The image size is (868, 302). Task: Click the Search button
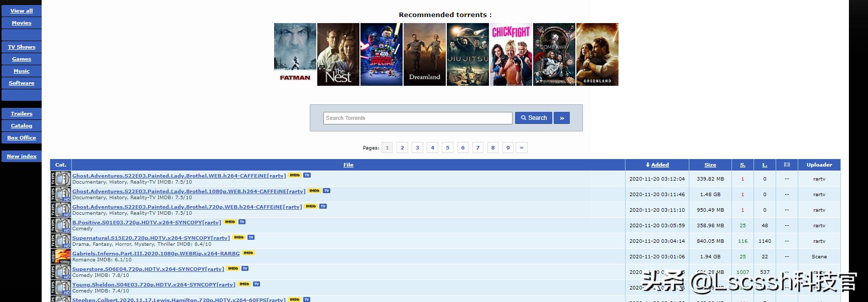(x=533, y=118)
